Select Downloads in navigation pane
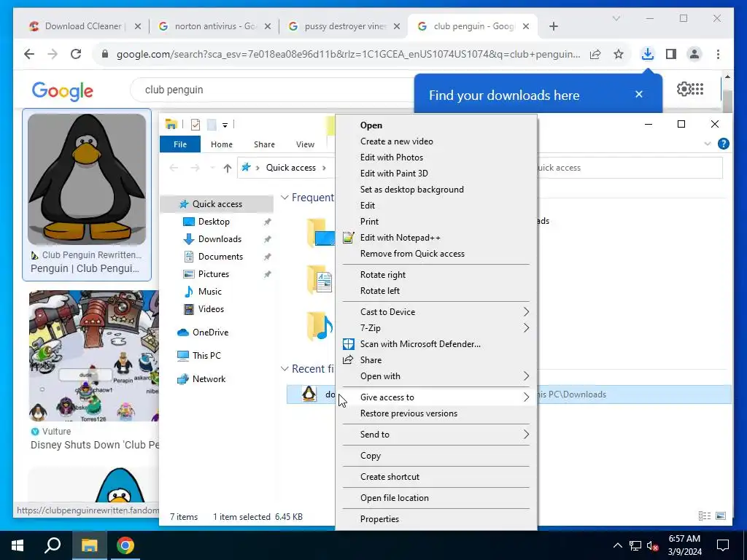 (220, 239)
